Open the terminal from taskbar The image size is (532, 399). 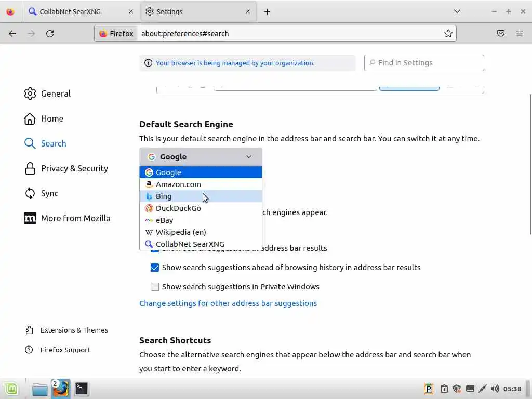(x=82, y=389)
